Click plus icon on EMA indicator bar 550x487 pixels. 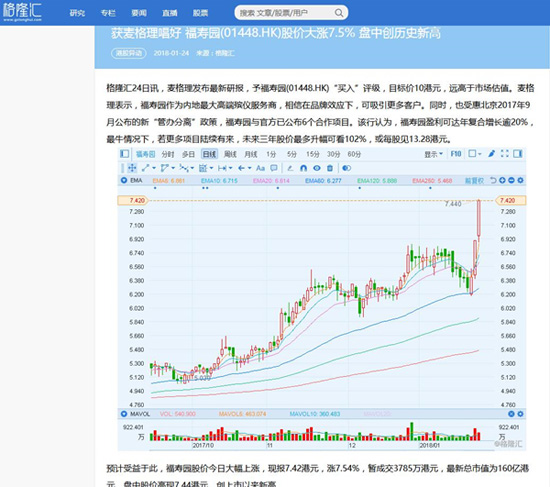502,180
